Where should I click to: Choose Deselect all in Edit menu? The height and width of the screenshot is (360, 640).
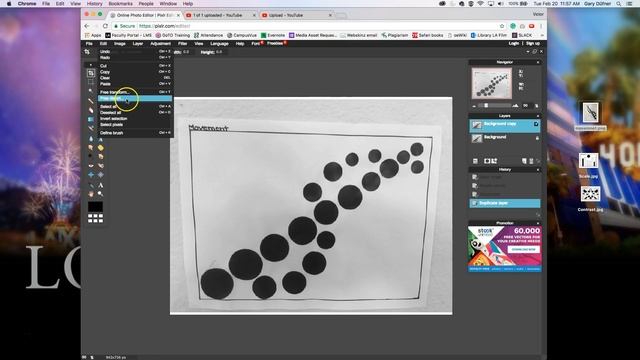coord(136,113)
